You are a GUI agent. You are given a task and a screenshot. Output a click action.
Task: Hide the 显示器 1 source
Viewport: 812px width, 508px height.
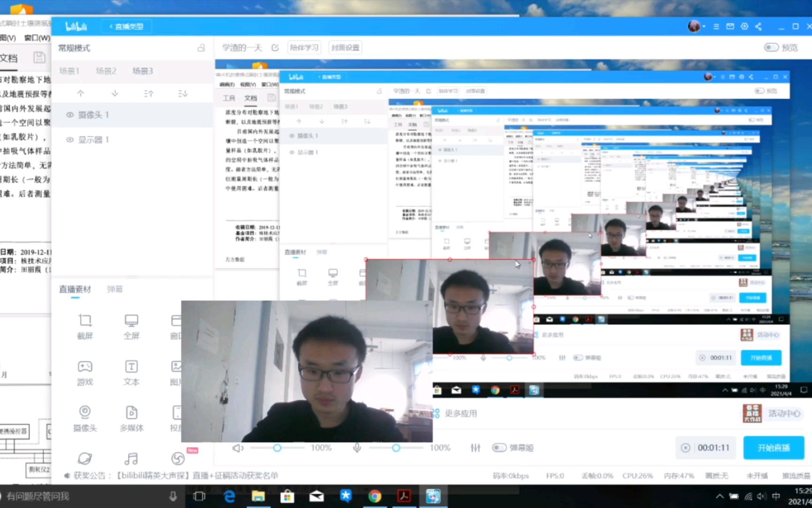[x=70, y=140]
